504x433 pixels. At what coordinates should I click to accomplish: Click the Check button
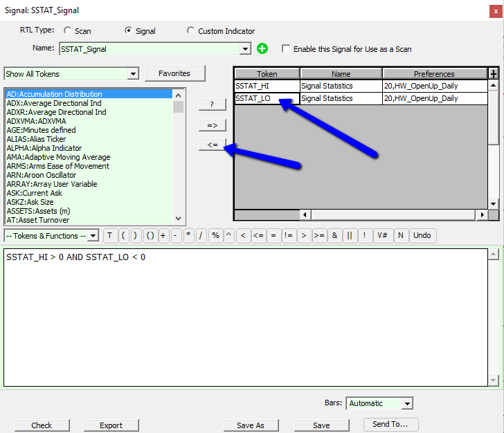(42, 425)
